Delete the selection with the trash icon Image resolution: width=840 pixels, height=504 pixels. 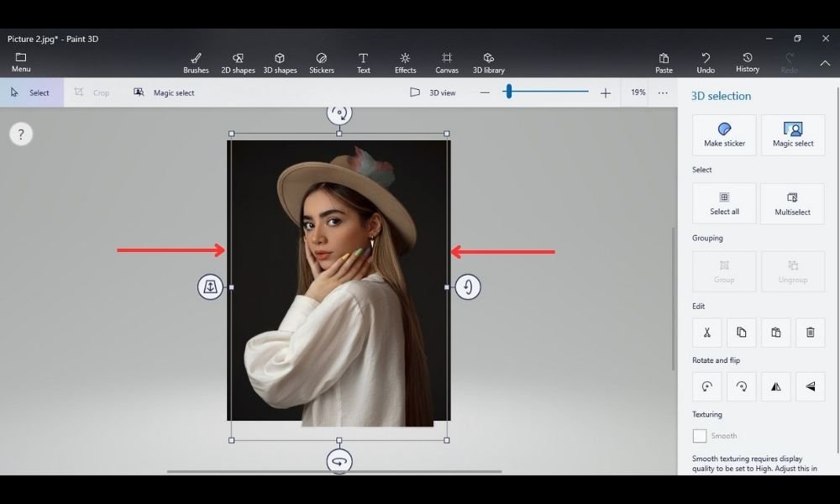pos(810,333)
